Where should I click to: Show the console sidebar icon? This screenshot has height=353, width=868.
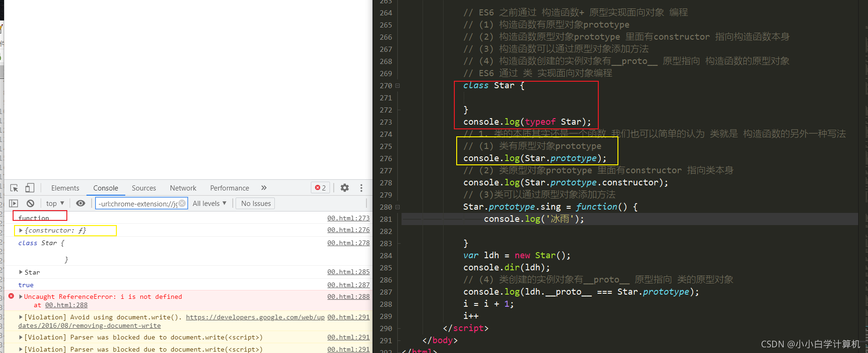(x=14, y=203)
